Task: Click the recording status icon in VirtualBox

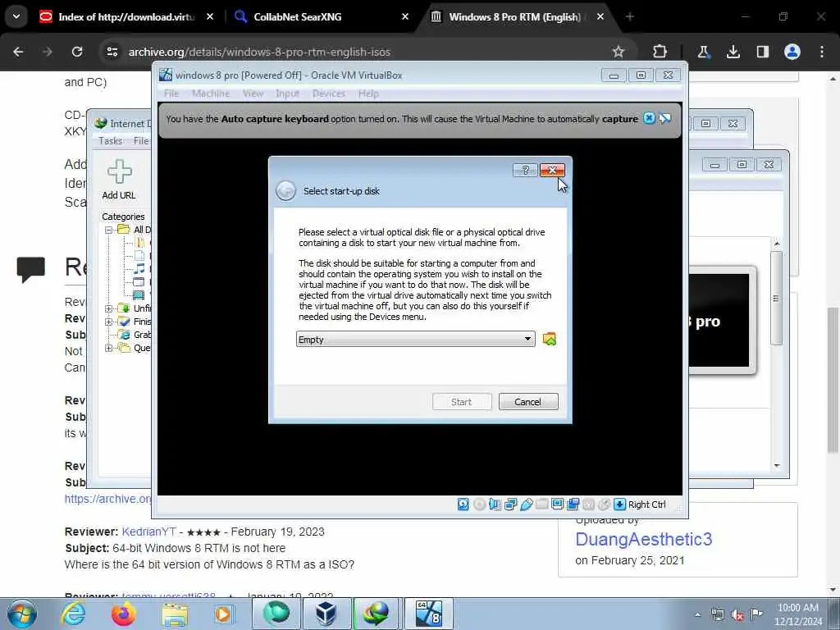Action: click(x=573, y=504)
